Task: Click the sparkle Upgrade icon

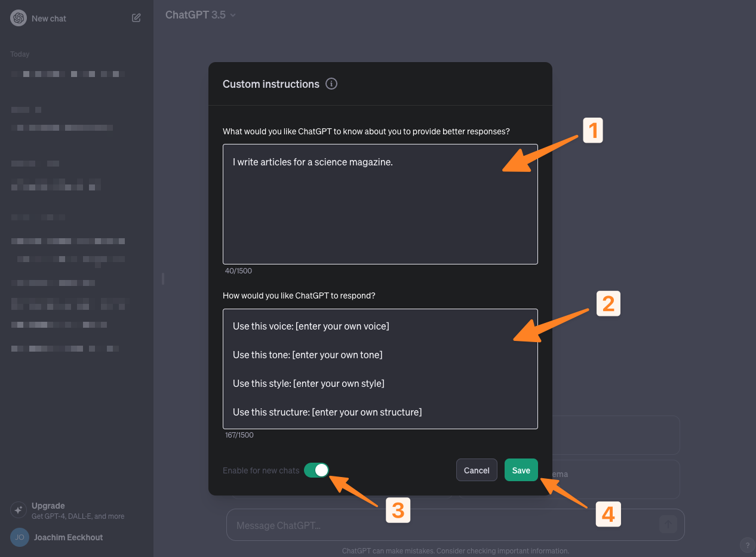Action: click(x=19, y=509)
